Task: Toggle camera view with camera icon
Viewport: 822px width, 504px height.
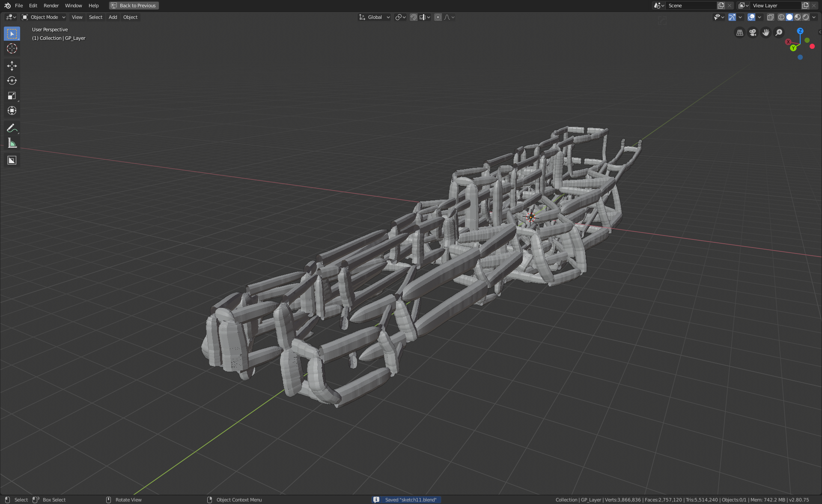Action: [x=753, y=33]
